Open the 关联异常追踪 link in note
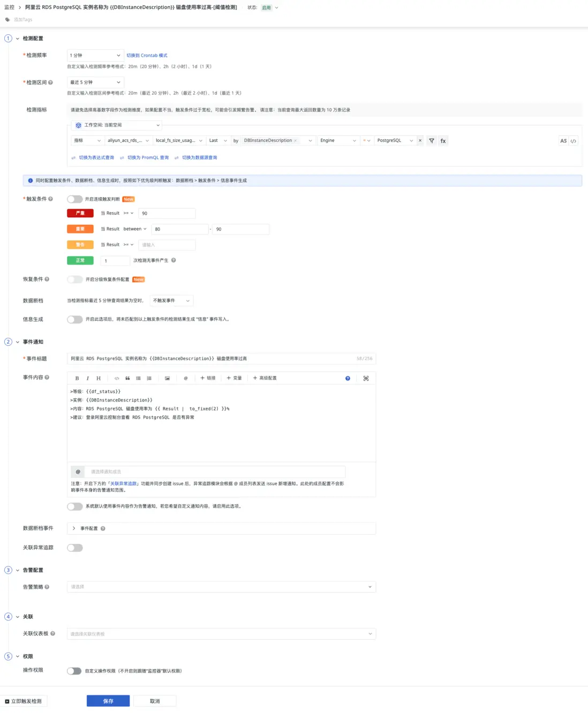This screenshot has height=713, width=588. pos(123,484)
